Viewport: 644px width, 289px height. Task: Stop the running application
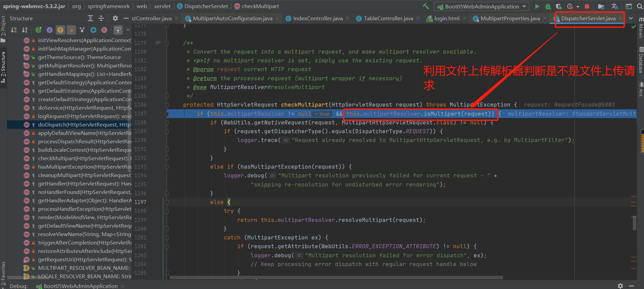587,6
